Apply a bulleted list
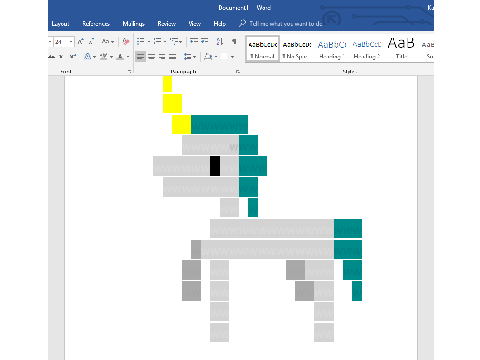 click(141, 41)
